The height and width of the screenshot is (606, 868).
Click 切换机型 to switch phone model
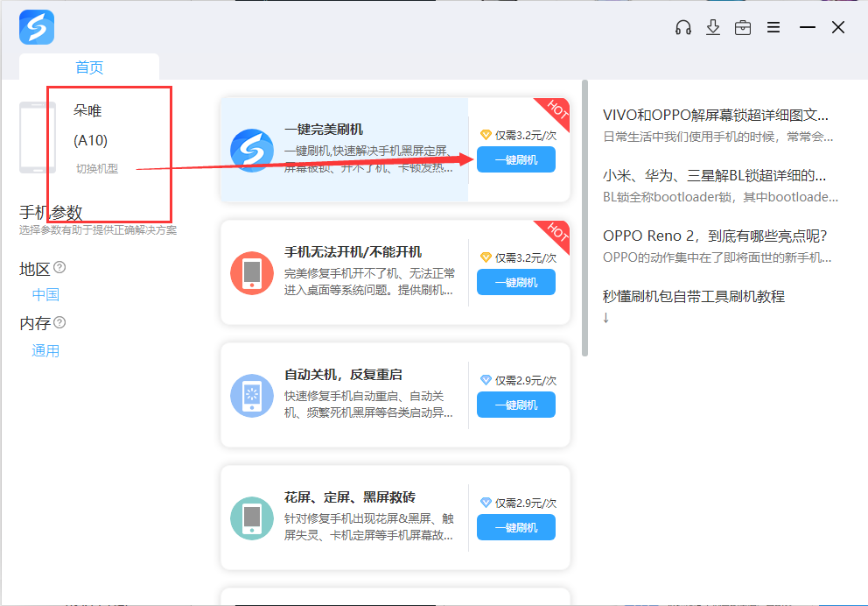97,168
